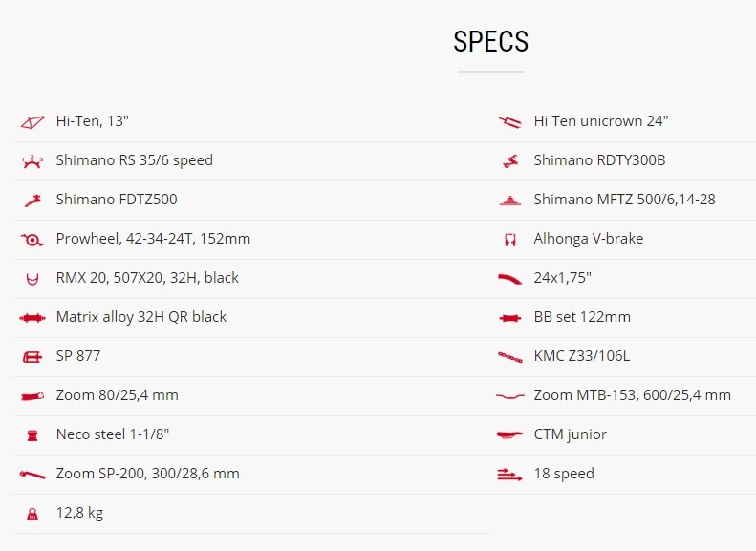Click the fork icon by Hi Ten unicrown
This screenshot has height=551, width=756.
(510, 122)
